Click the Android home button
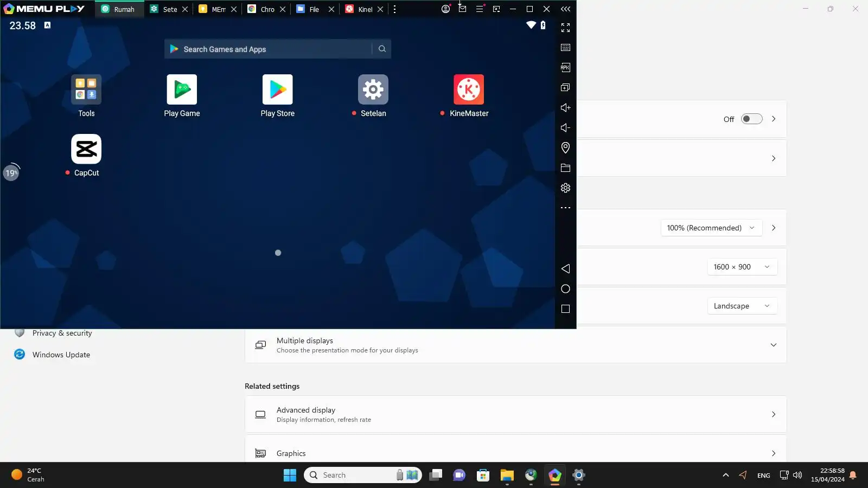Image resolution: width=868 pixels, height=488 pixels. [x=565, y=289]
